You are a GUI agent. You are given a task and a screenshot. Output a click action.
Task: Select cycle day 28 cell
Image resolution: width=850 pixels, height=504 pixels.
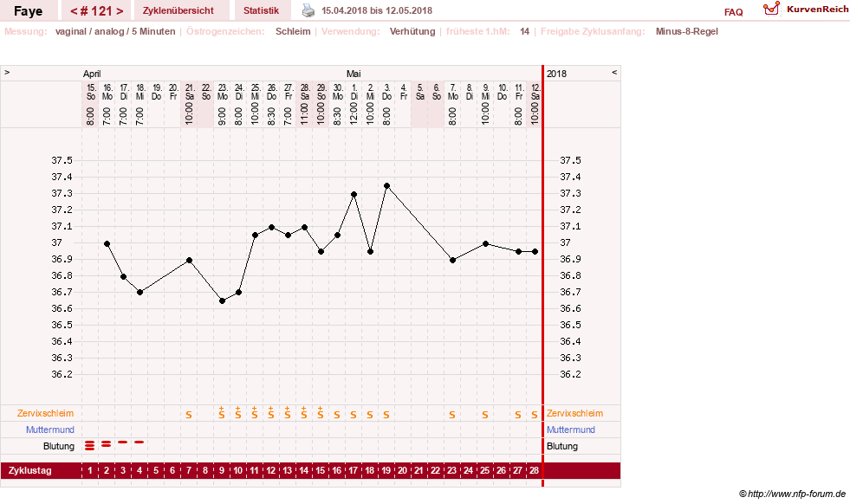click(x=535, y=470)
